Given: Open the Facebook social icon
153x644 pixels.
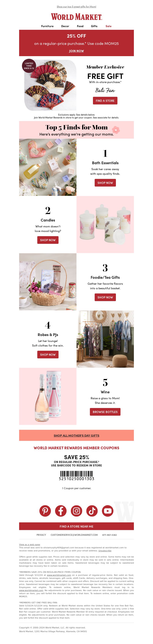Looking at the screenshot, I should coord(61,511).
